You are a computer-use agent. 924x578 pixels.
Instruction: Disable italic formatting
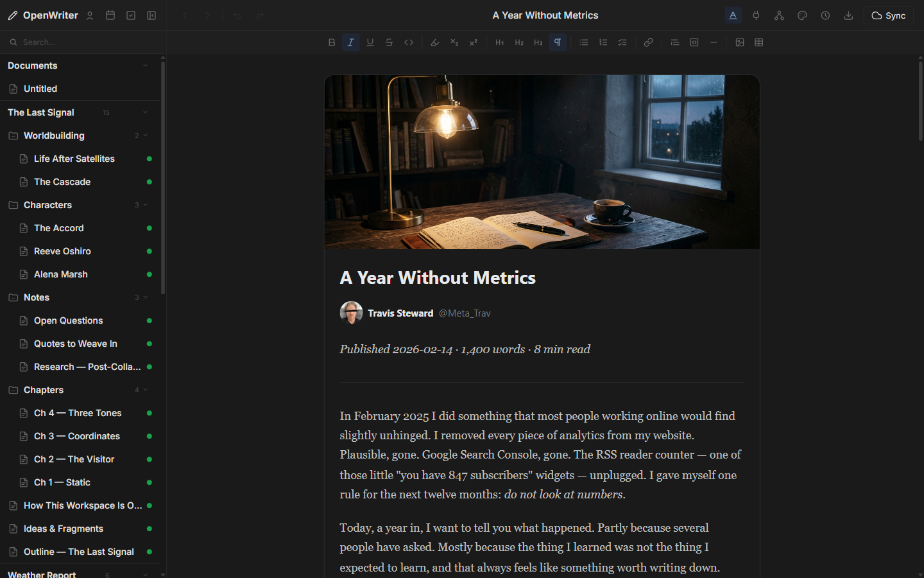point(351,42)
